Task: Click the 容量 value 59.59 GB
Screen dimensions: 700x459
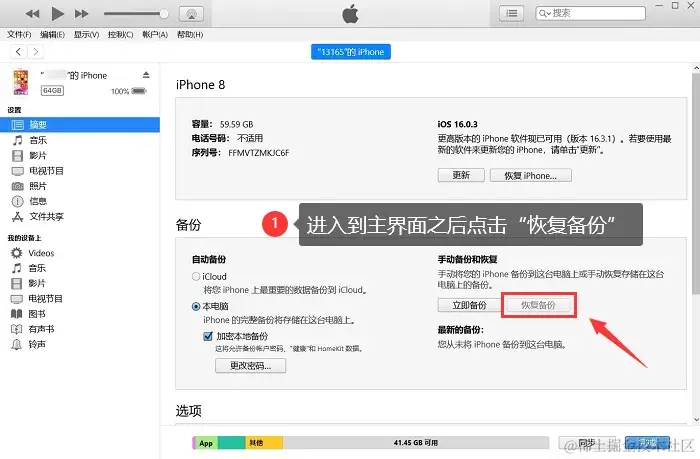Action: click(x=236, y=124)
